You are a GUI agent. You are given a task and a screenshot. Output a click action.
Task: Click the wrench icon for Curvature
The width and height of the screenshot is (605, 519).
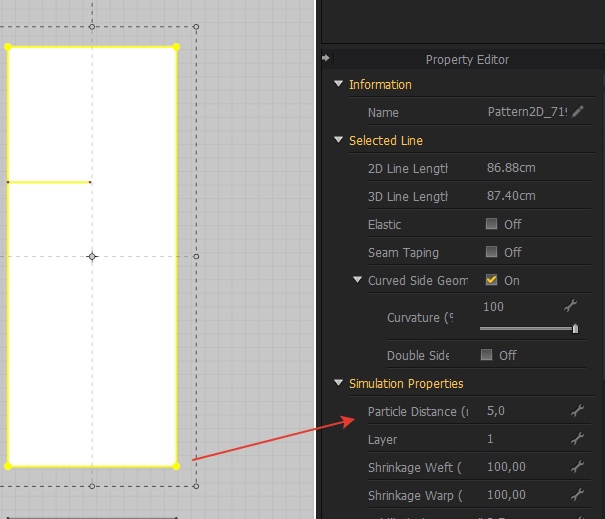click(570, 306)
